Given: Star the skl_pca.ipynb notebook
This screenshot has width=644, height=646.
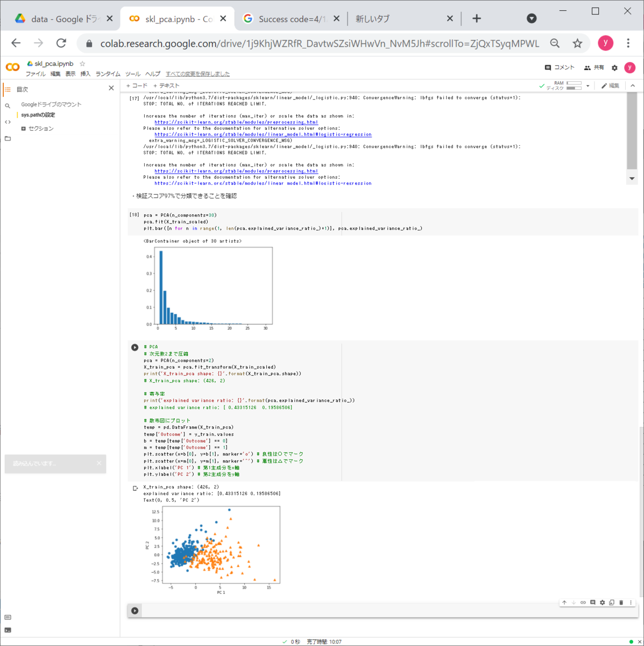Looking at the screenshot, I should 82,64.
